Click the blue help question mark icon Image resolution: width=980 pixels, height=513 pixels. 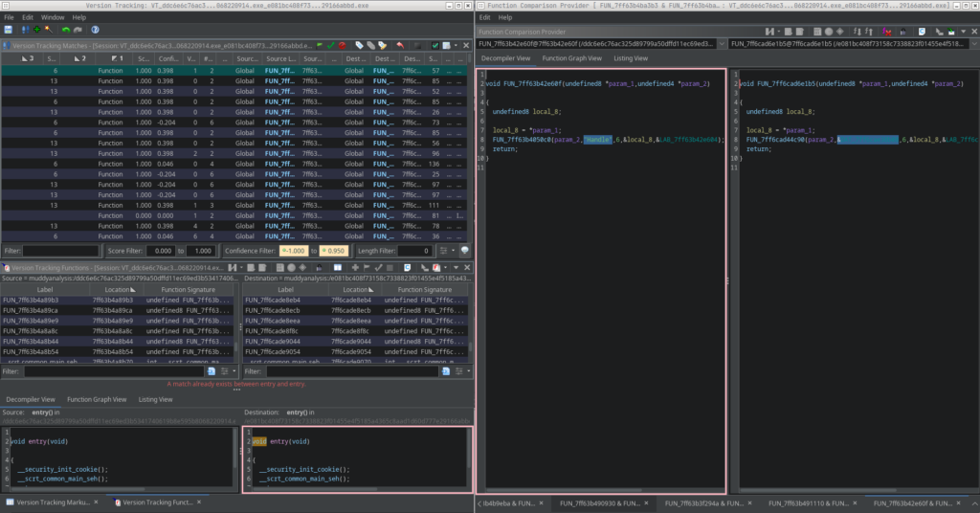pyautogui.click(x=96, y=30)
